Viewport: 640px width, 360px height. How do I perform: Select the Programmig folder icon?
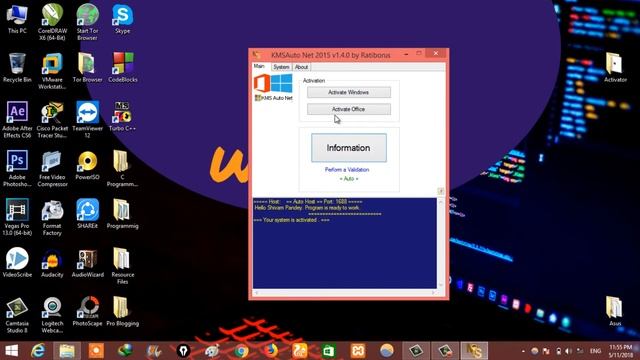[122, 214]
